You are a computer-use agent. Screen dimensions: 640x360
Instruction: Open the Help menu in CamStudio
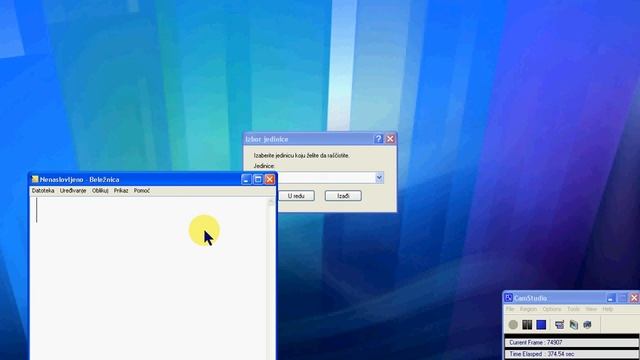point(608,309)
